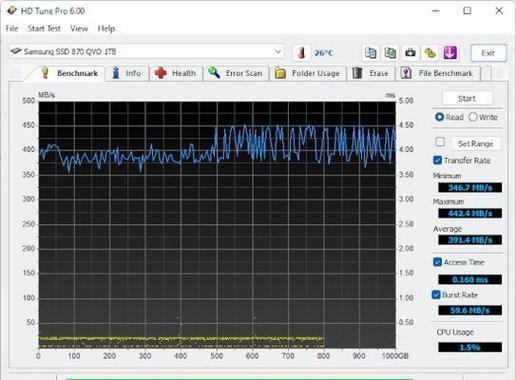Image resolution: width=516 pixels, height=380 pixels.
Task: Open the File menu
Action: click(12, 29)
